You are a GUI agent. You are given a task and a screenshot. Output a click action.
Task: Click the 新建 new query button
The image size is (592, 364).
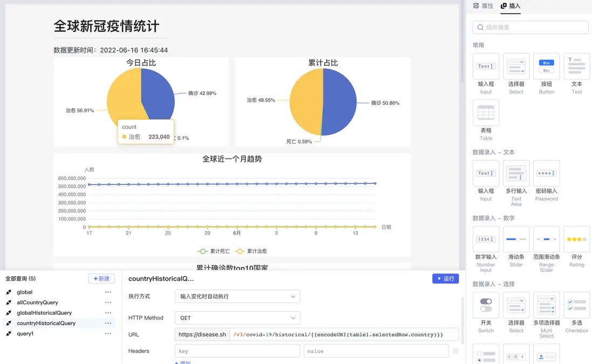coord(101,279)
